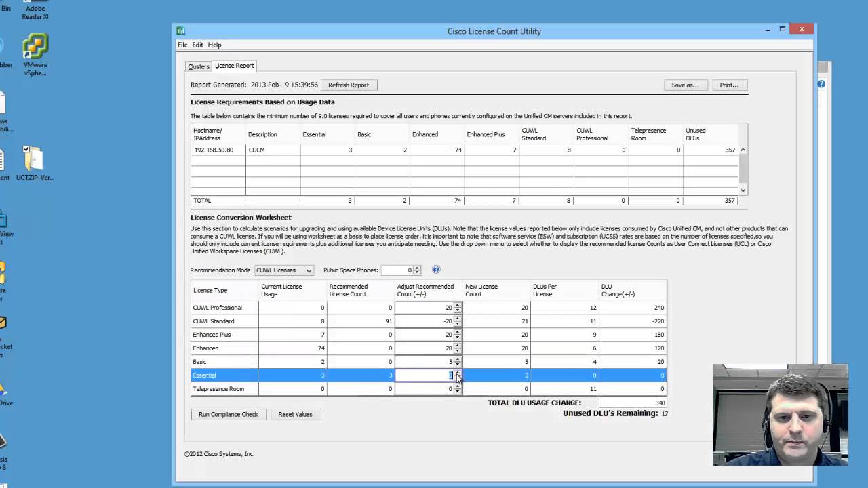Click CUWL Professional adjust count field
Screen dimensions: 868x488
click(425, 308)
